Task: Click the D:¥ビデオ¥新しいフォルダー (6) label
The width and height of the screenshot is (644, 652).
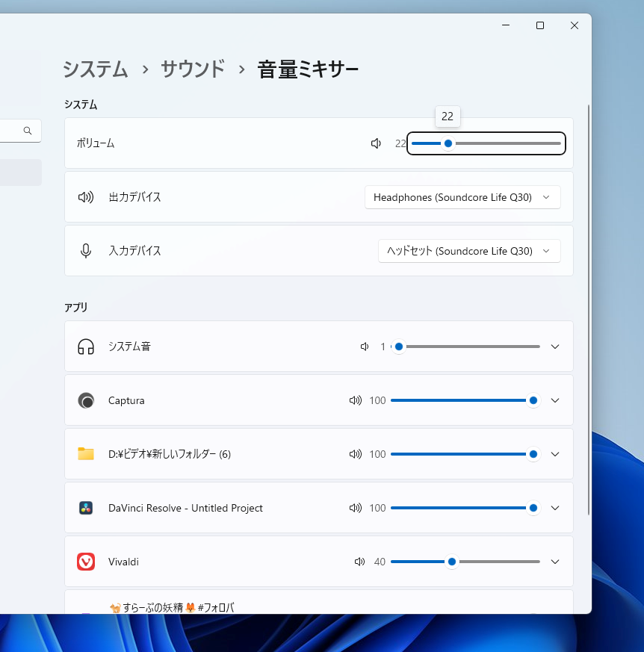Action: [170, 454]
